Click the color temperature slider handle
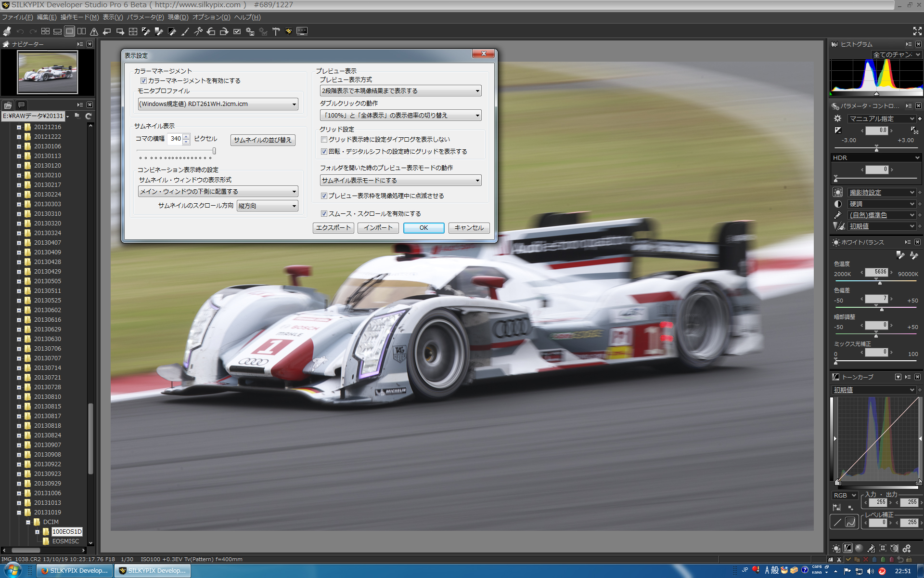This screenshot has width=924, height=578. tap(880, 282)
